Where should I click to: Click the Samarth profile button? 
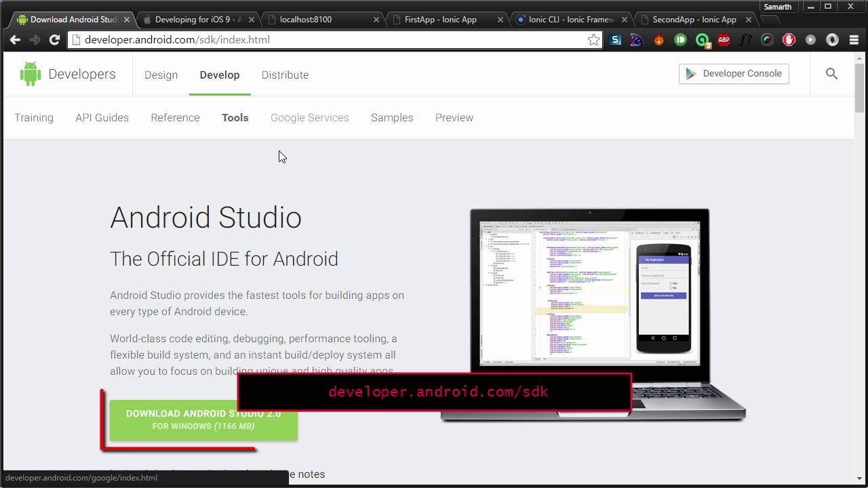[x=777, y=7]
